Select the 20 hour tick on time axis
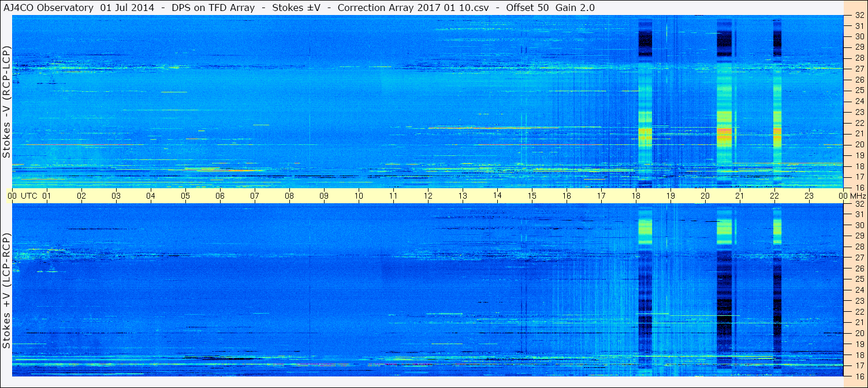The height and width of the screenshot is (388, 868). [x=705, y=196]
